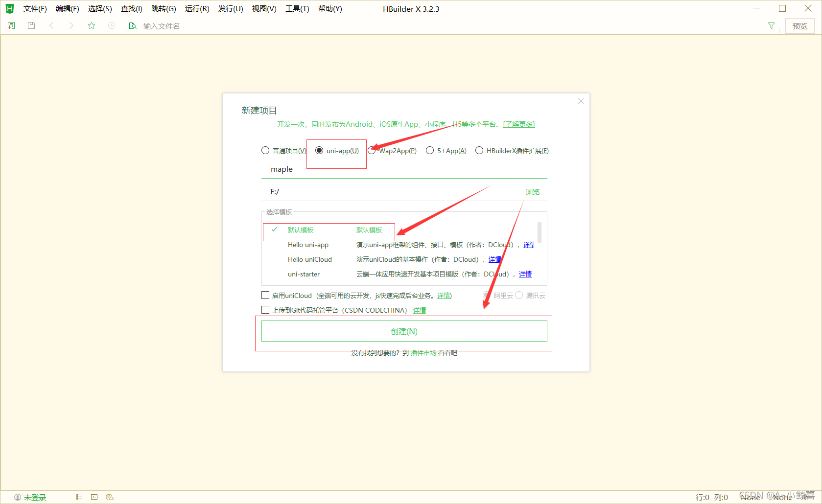Open the 查找(I) menu
The image size is (822, 504).
132,9
